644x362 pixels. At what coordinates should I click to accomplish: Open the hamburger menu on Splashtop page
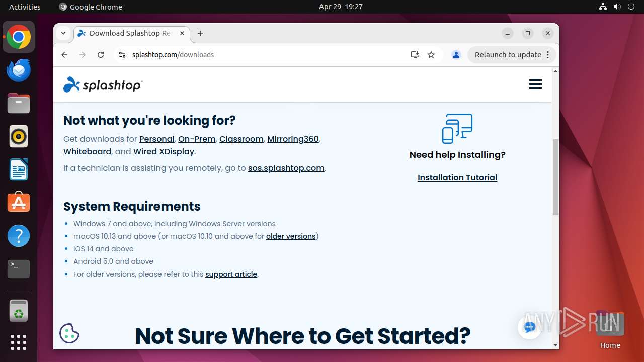(535, 84)
